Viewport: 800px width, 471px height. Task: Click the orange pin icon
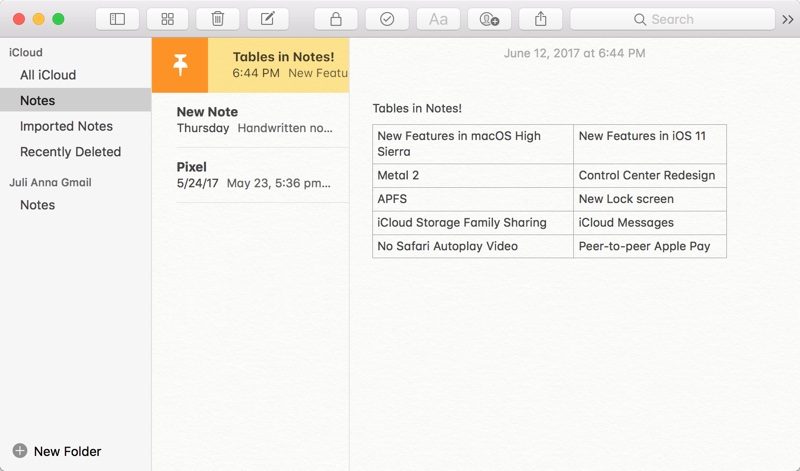[x=180, y=65]
